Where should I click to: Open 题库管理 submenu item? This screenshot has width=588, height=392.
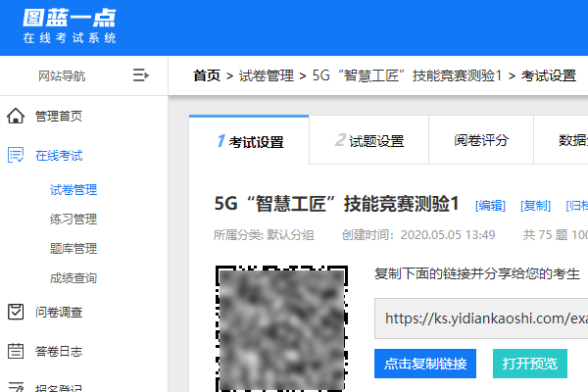pos(73,249)
